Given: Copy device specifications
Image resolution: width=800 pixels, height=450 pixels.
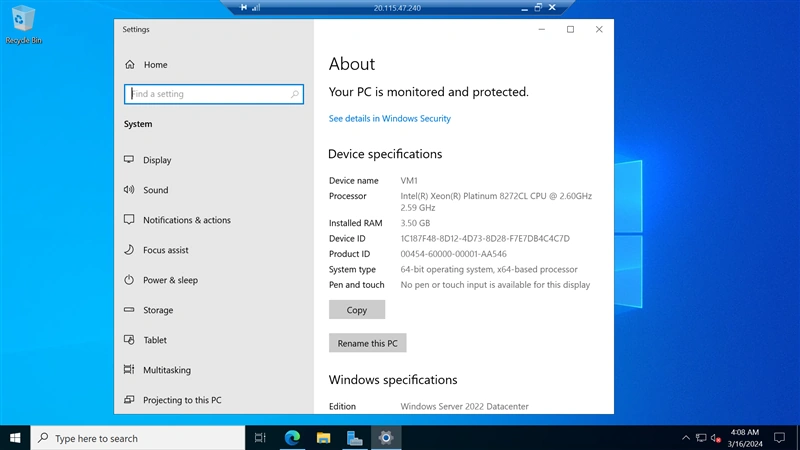Looking at the screenshot, I should pos(357,310).
